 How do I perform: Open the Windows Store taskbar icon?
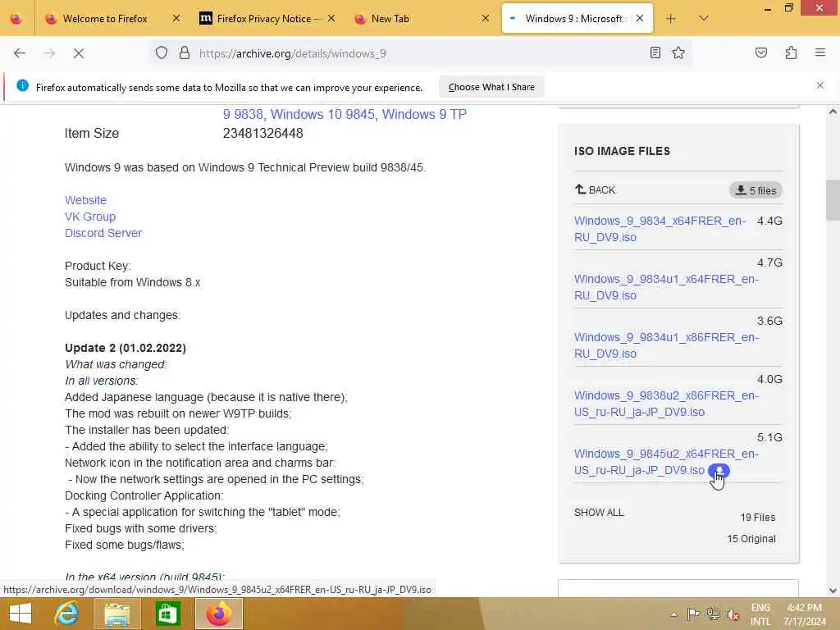[x=167, y=614]
